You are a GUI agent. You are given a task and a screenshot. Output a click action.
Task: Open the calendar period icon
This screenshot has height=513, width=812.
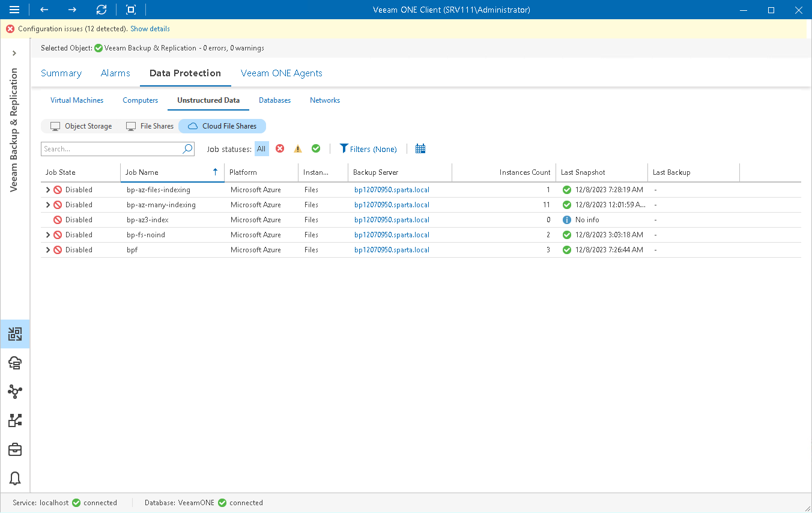click(420, 149)
